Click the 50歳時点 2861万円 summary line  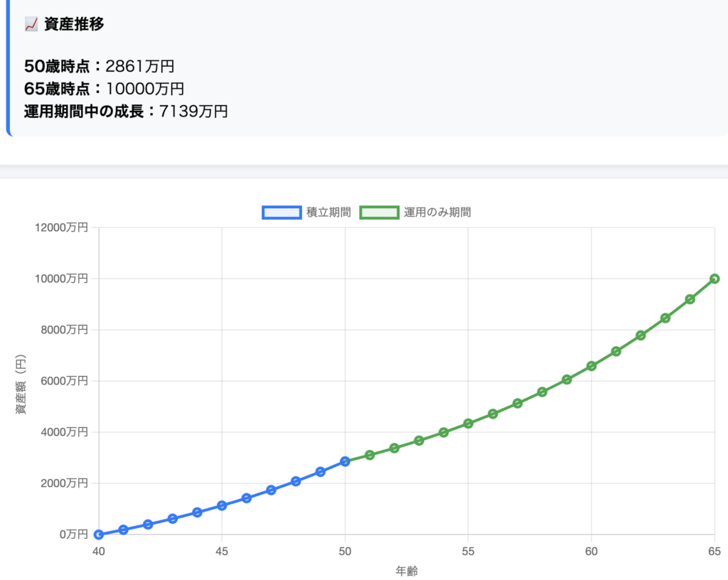pos(100,67)
